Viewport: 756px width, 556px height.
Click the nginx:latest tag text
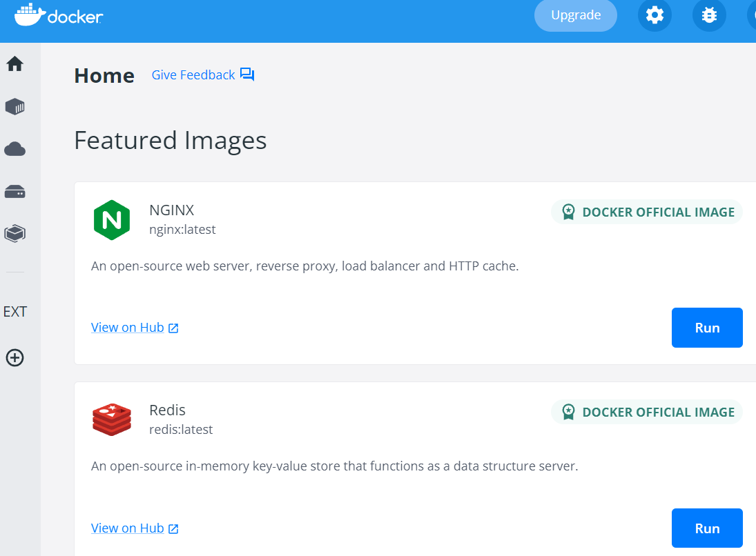[182, 229]
